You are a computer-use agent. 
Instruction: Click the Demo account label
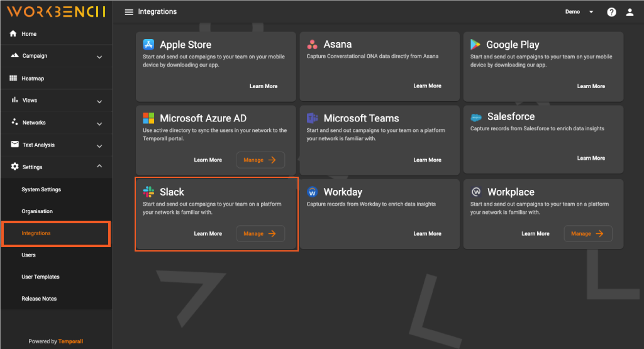coord(572,12)
